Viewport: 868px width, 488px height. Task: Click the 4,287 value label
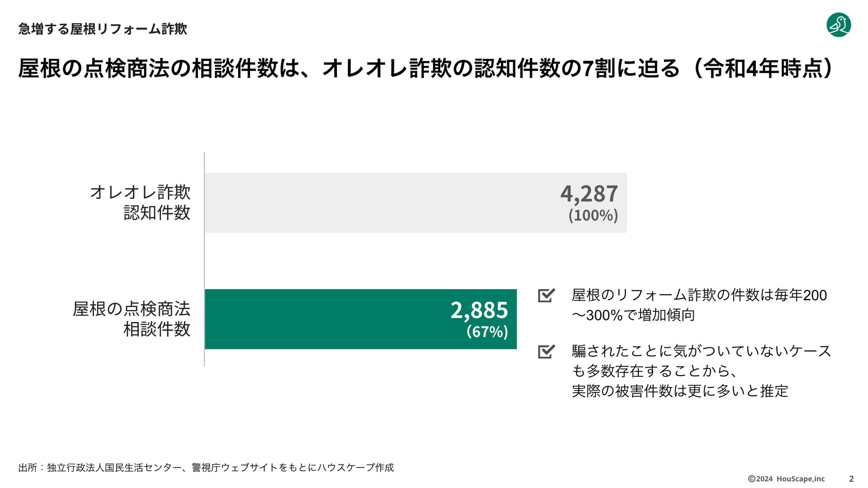[589, 194]
